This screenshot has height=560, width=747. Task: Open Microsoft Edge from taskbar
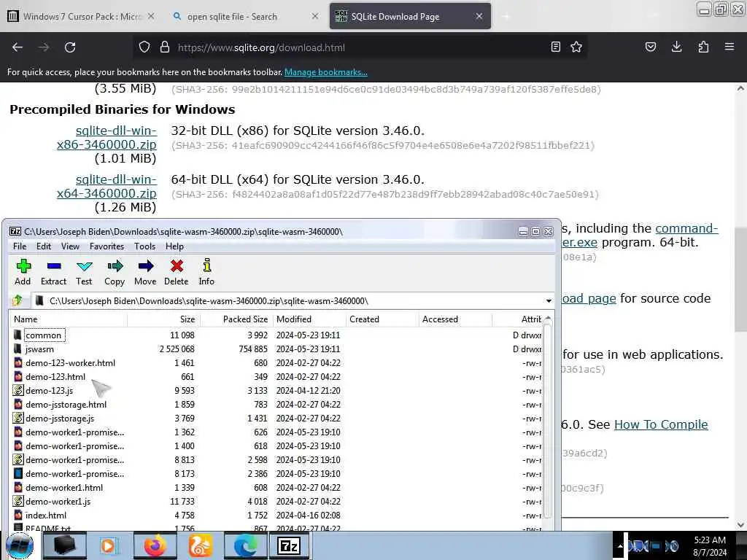[x=246, y=545]
